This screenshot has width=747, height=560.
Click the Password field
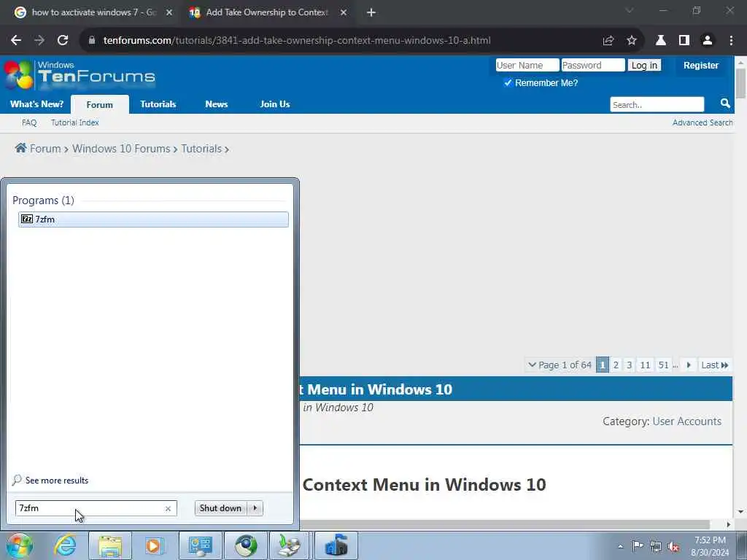[x=592, y=65]
